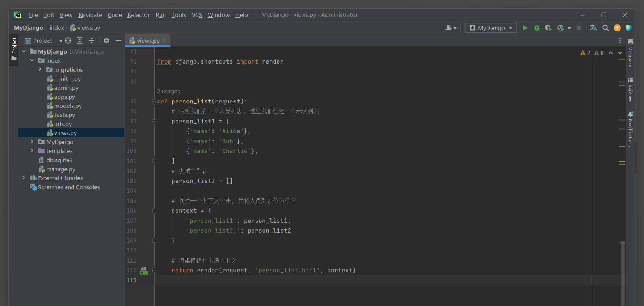Open the VCS menu
Image resolution: width=644 pixels, height=306 pixels.
point(197,15)
